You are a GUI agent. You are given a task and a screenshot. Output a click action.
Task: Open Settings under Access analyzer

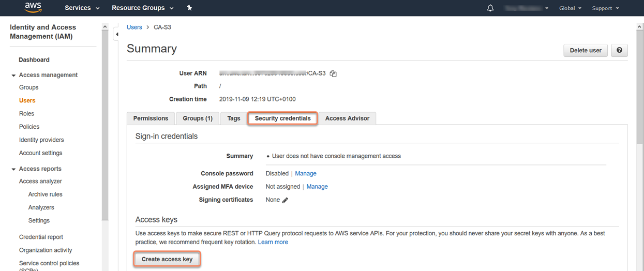39,221
